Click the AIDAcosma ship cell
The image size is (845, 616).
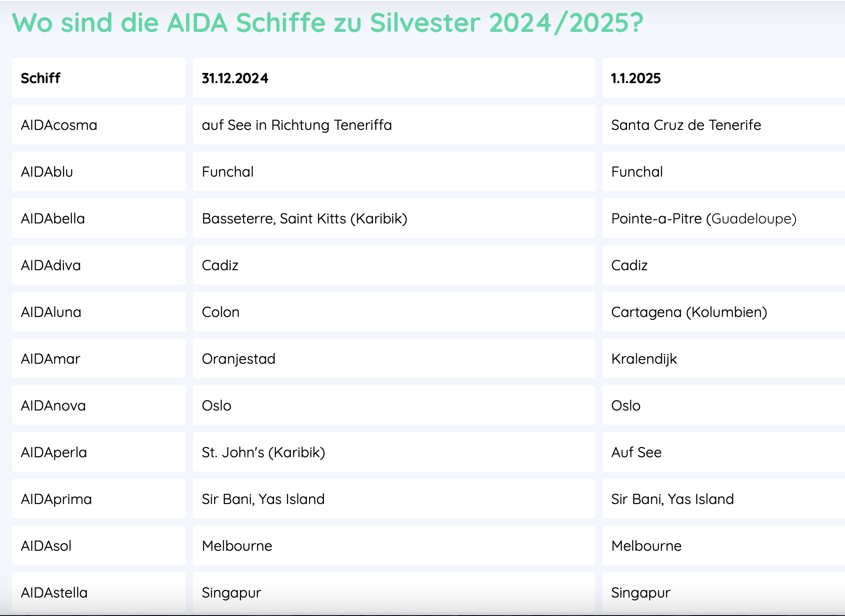[x=59, y=125]
